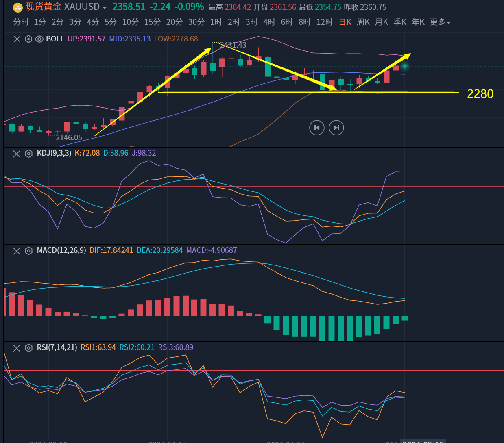Click the K:72.08 KDJ value
504x443 pixels.
point(87,153)
